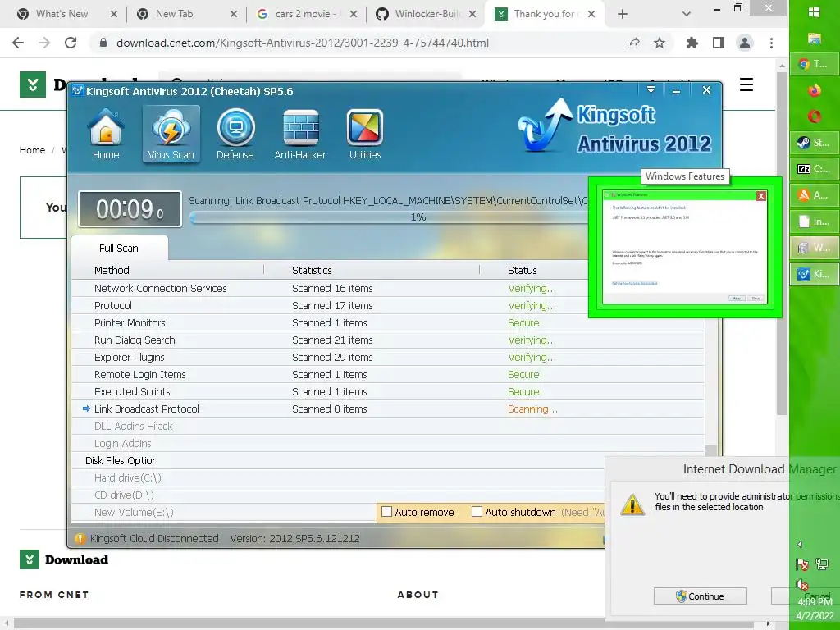Click Hard drive(C:\) entry

click(127, 478)
